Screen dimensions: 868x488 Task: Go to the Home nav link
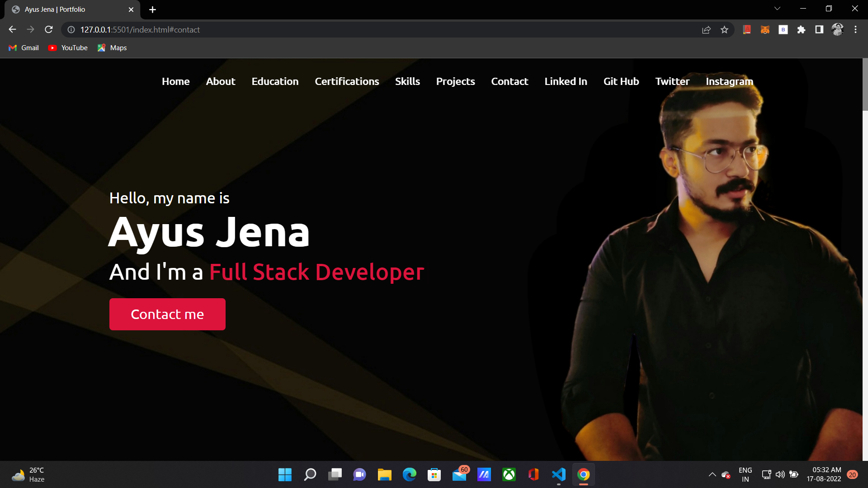176,81
